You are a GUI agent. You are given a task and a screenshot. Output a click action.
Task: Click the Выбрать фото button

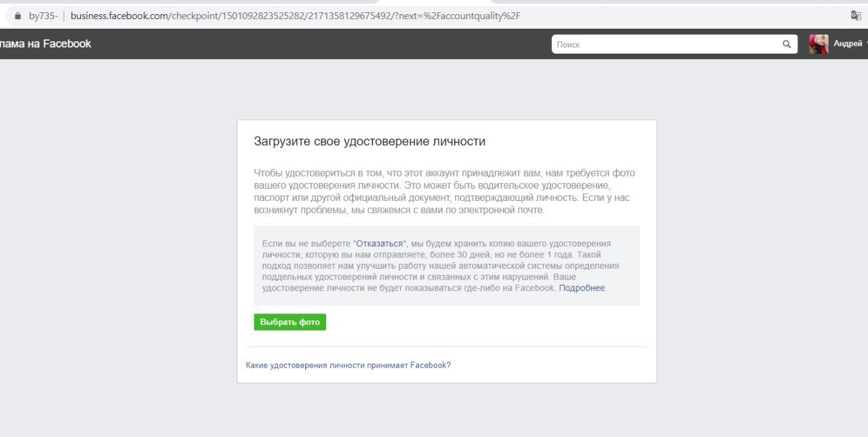pos(290,322)
